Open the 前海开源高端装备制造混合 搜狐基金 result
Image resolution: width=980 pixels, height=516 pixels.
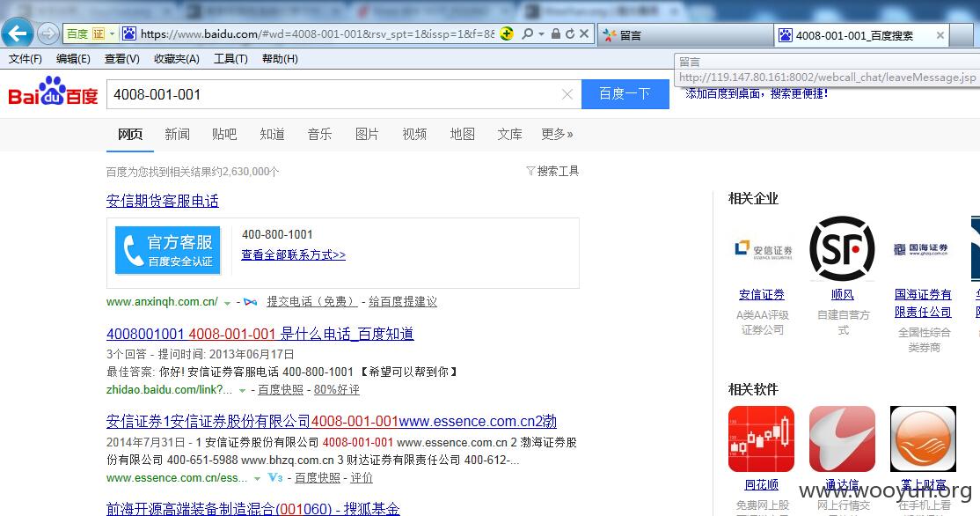point(253,508)
